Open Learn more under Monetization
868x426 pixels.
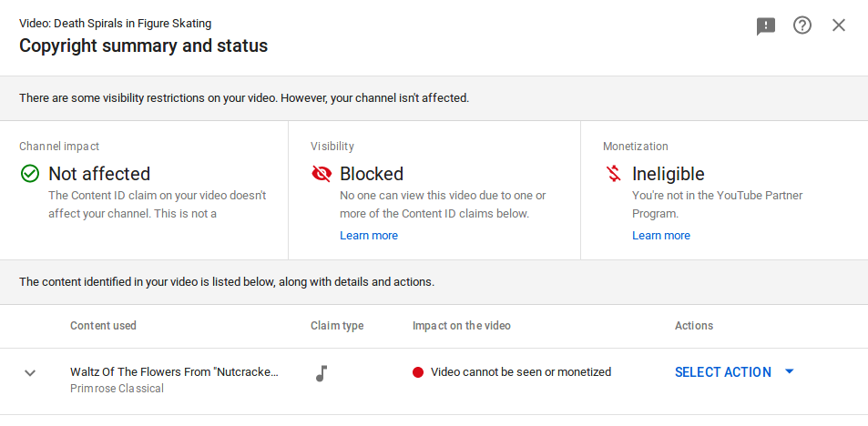(661, 236)
